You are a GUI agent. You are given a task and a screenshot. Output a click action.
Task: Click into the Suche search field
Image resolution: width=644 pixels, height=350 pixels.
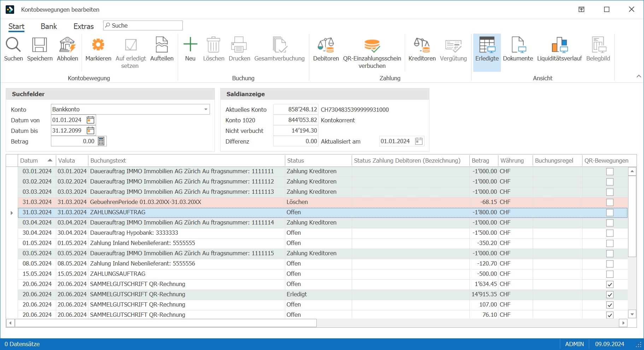click(143, 25)
